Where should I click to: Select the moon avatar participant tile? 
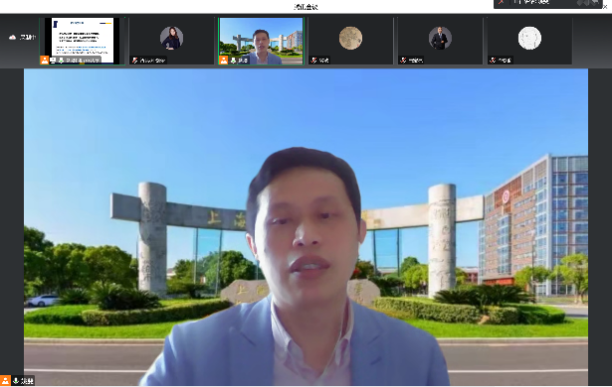[350, 41]
